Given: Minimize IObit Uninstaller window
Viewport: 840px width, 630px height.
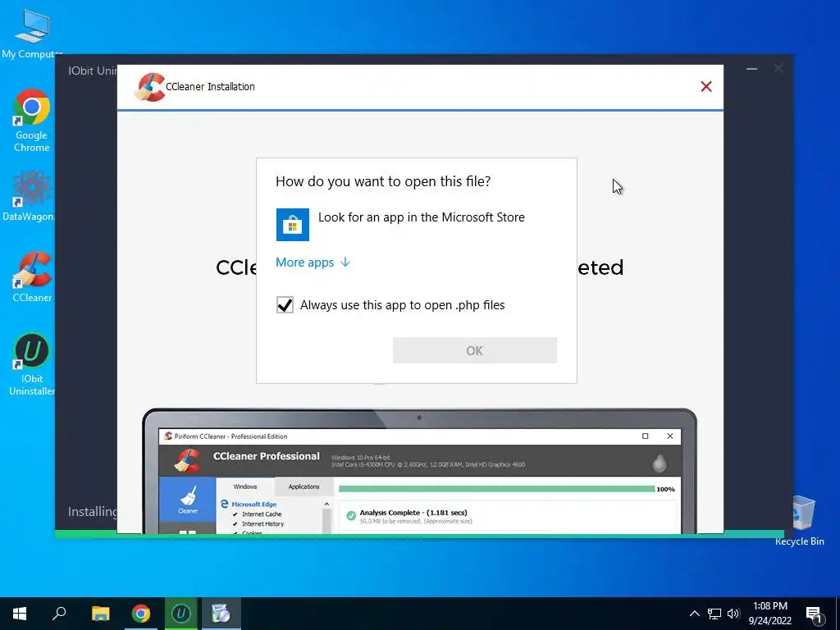Looking at the screenshot, I should pos(751,69).
